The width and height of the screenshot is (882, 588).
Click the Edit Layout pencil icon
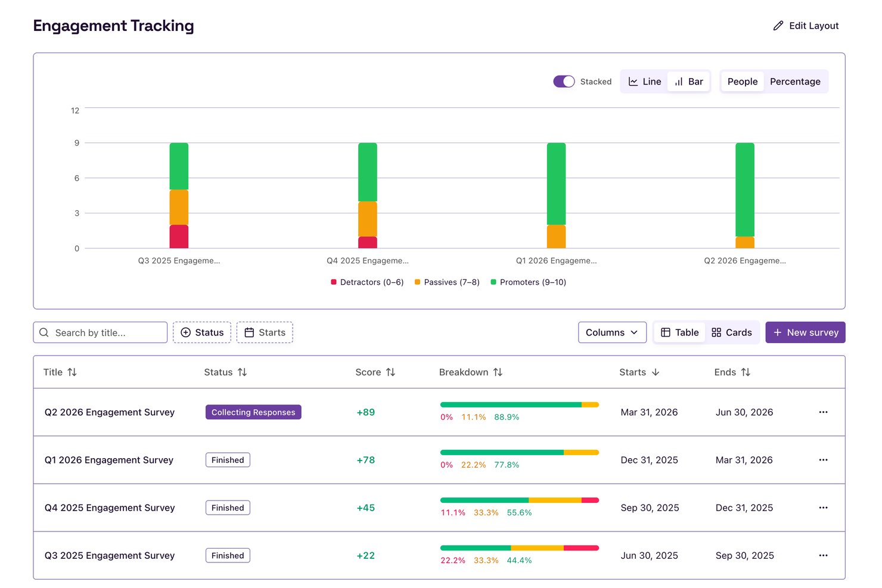tap(778, 26)
